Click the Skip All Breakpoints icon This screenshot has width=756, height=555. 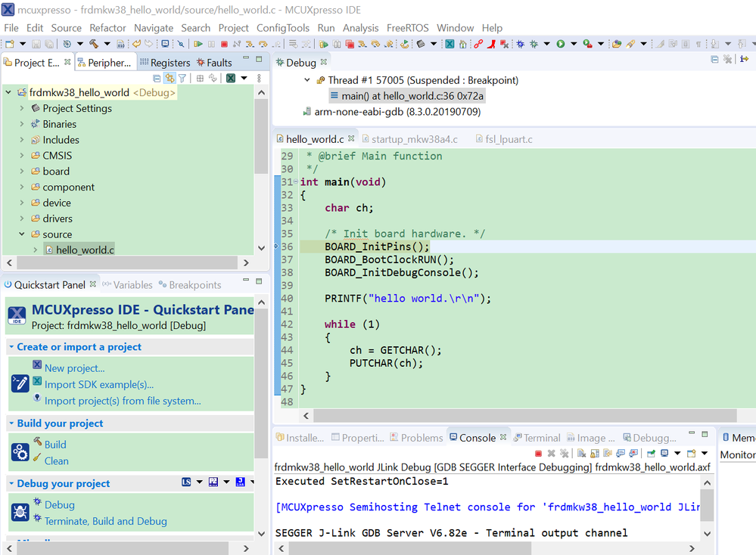coord(181,44)
